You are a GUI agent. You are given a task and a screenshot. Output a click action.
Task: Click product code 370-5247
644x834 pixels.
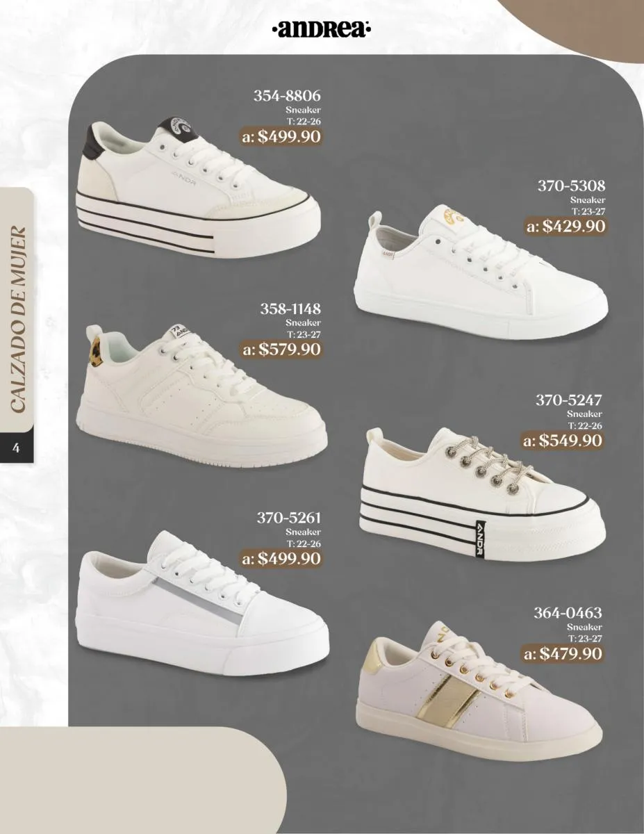pos(568,400)
